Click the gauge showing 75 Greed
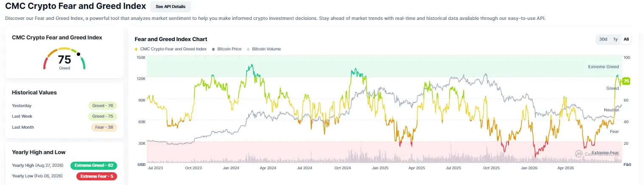 pyautogui.click(x=64, y=58)
